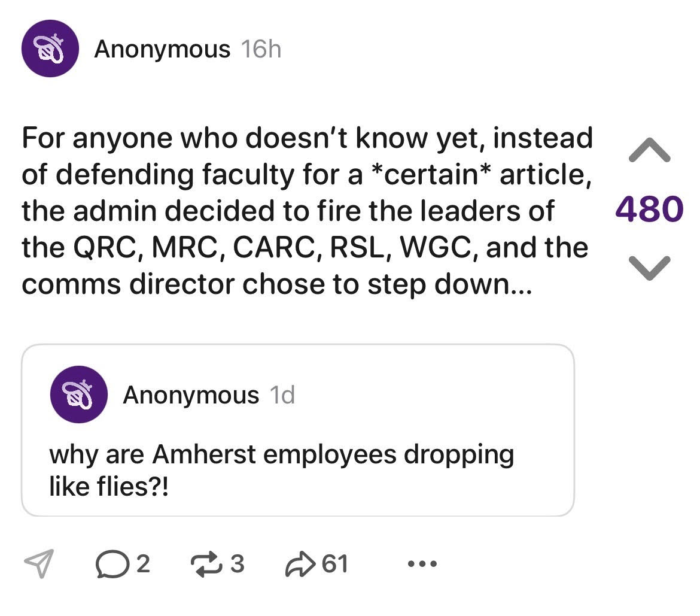
Task: Click the Anonymous username on main post
Action: (162, 49)
